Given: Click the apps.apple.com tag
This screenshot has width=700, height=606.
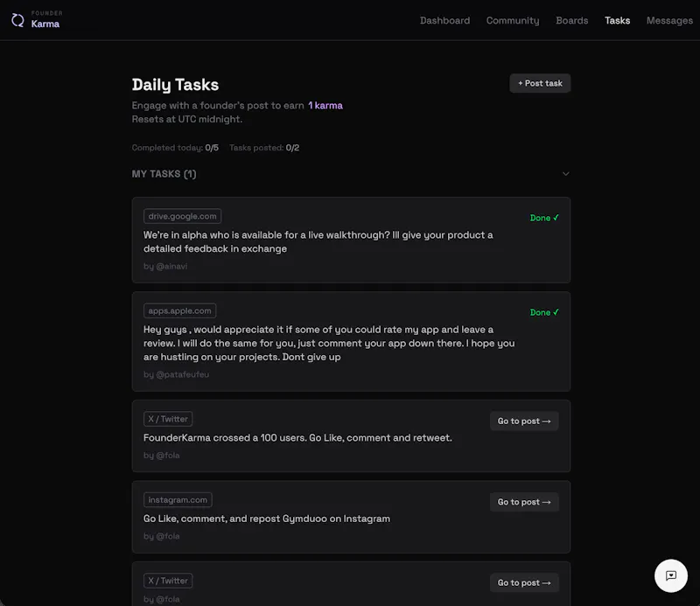Looking at the screenshot, I should point(179,310).
